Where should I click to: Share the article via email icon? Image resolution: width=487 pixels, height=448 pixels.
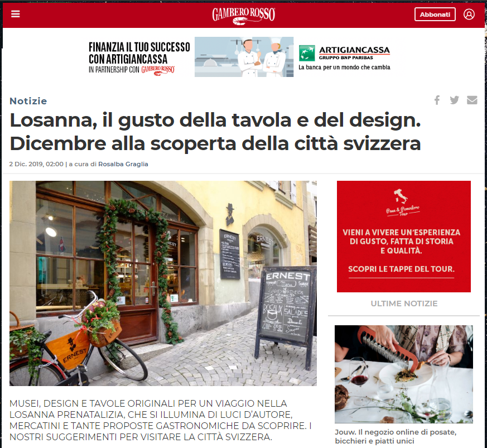coord(472,100)
